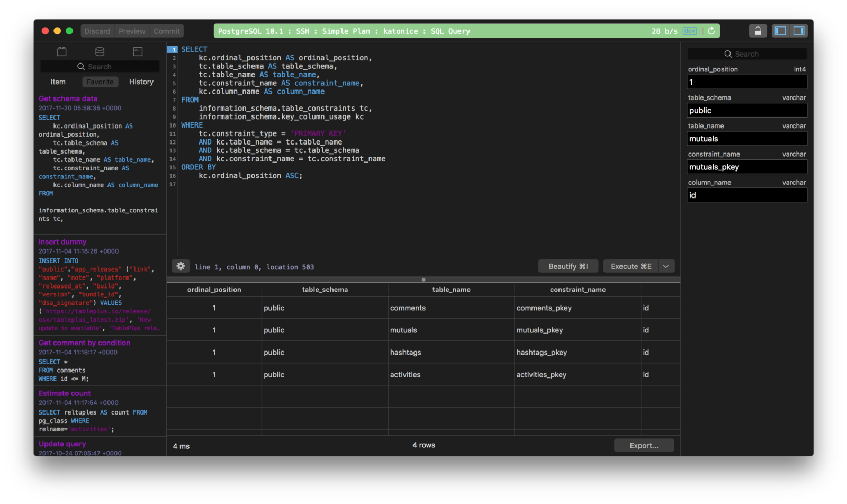
Task: Click the Preview button
Action: click(x=132, y=31)
